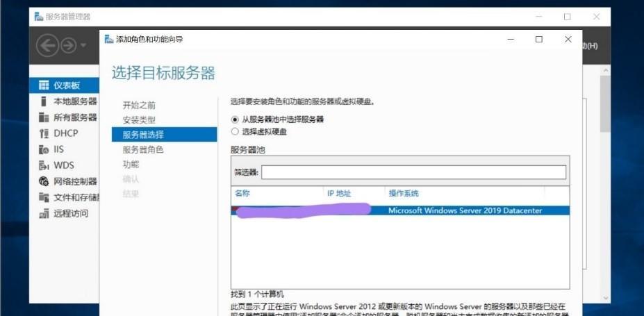Go to the 安装类型 wizard step
The height and width of the screenshot is (316, 644).
[139, 120]
